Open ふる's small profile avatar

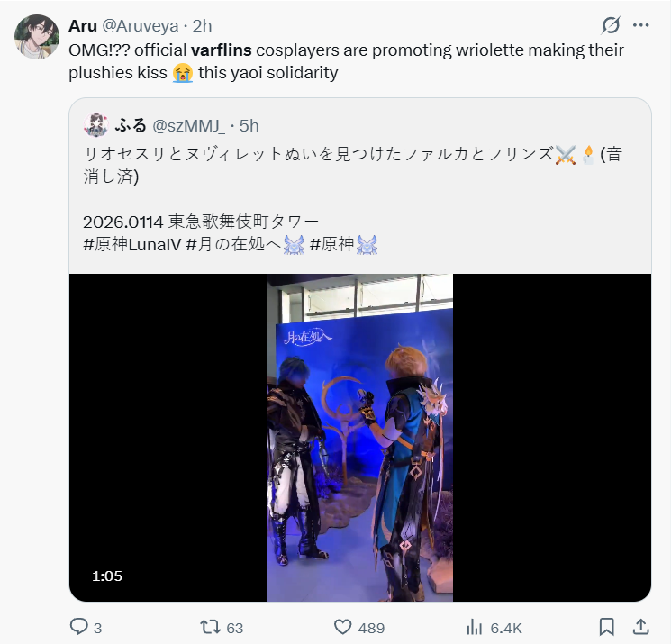tap(95, 125)
